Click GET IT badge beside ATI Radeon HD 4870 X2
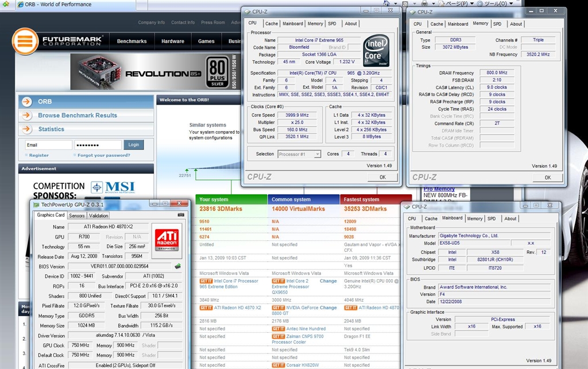Screen dimensions: 588x369 click(x=206, y=307)
